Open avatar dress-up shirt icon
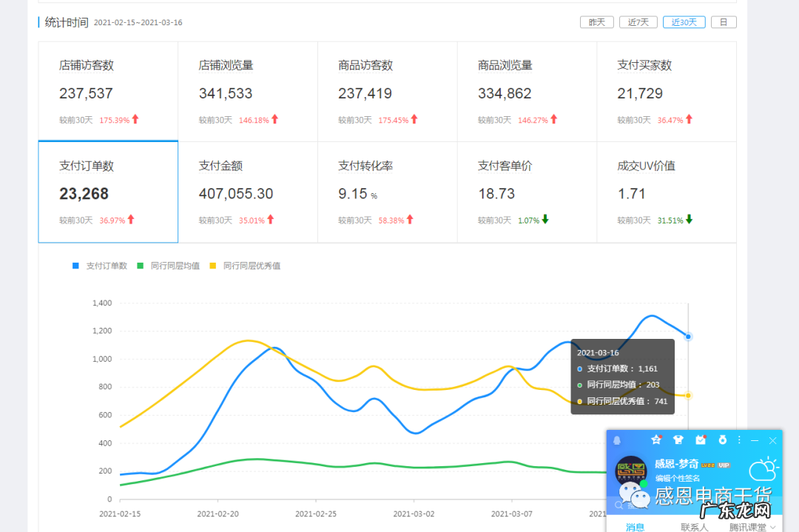Screen dimensions: 799x532 (x=678, y=440)
